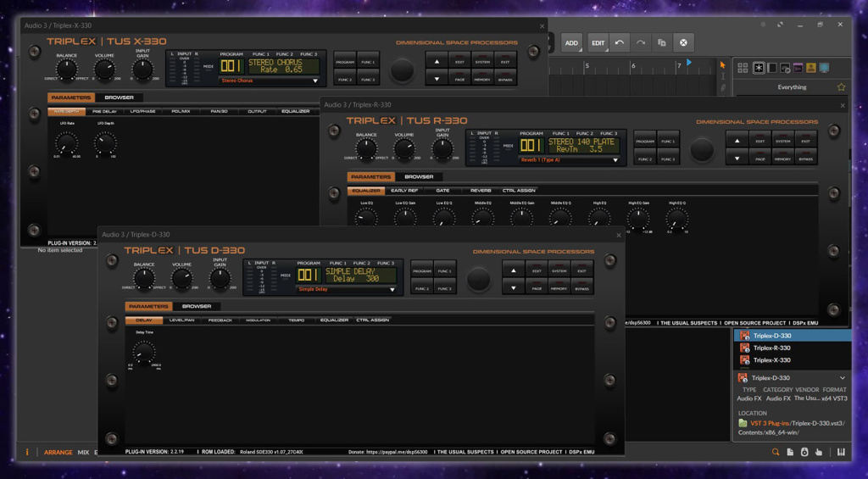868x479 pixels.
Task: Click the VST 3 Plug-ins location link
Action: (771, 423)
